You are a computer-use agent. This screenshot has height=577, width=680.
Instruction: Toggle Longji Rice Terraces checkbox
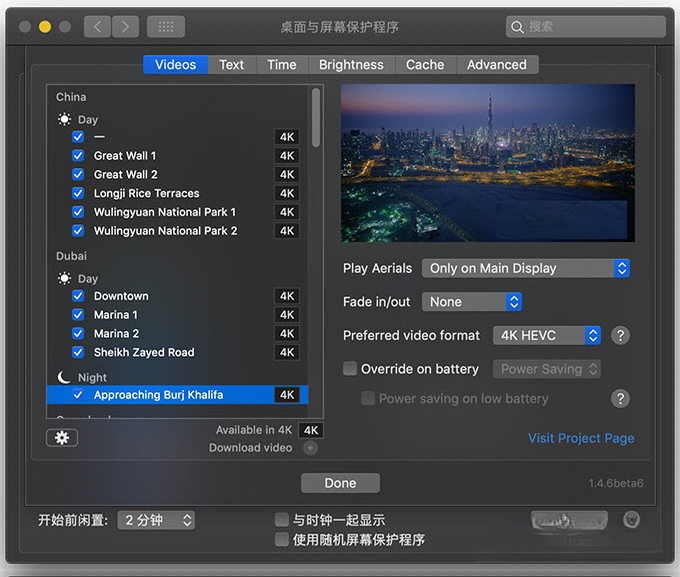coord(78,193)
